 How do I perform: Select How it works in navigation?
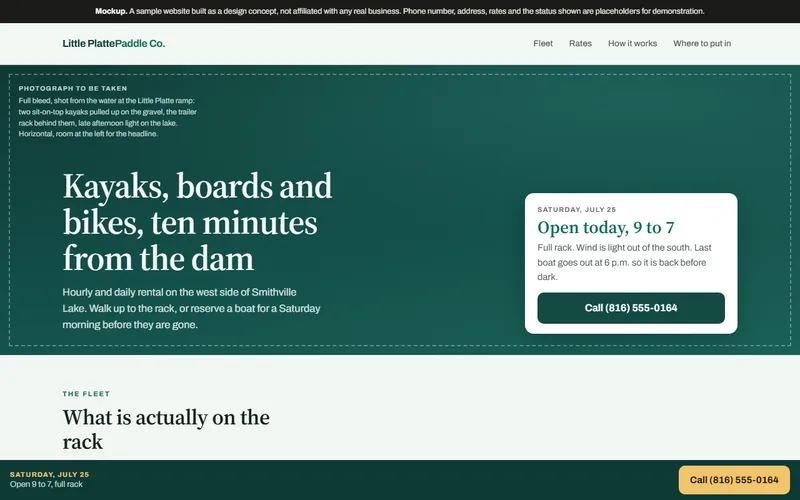coord(632,43)
